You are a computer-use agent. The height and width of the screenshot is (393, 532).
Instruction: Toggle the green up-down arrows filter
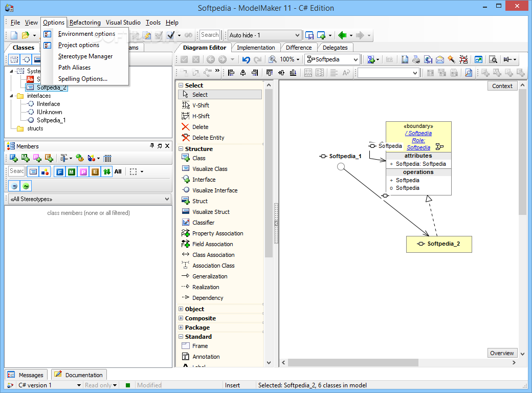(106, 172)
